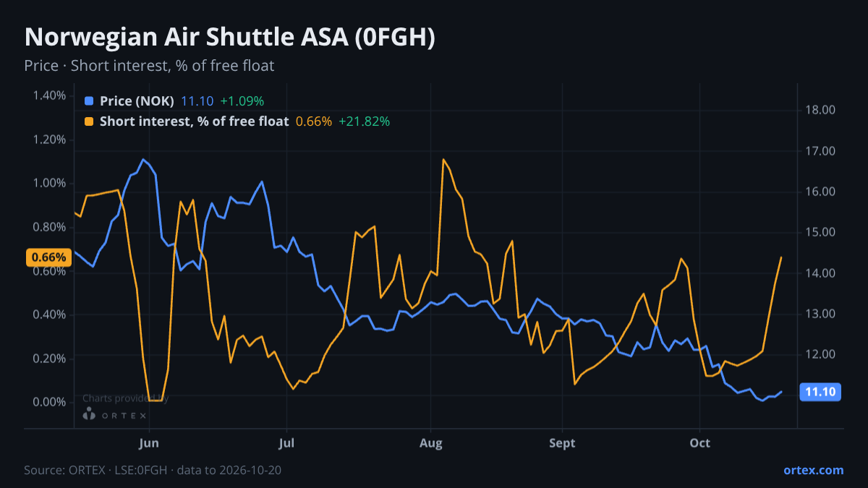Click the 0.00% left axis label
This screenshot has height=488, width=868.
49,402
